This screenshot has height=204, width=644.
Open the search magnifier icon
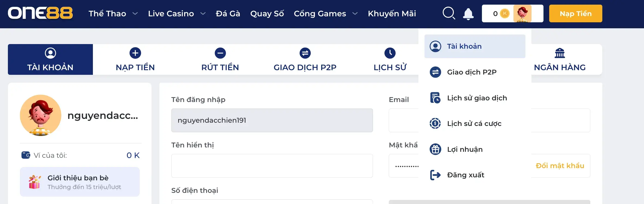[448, 13]
